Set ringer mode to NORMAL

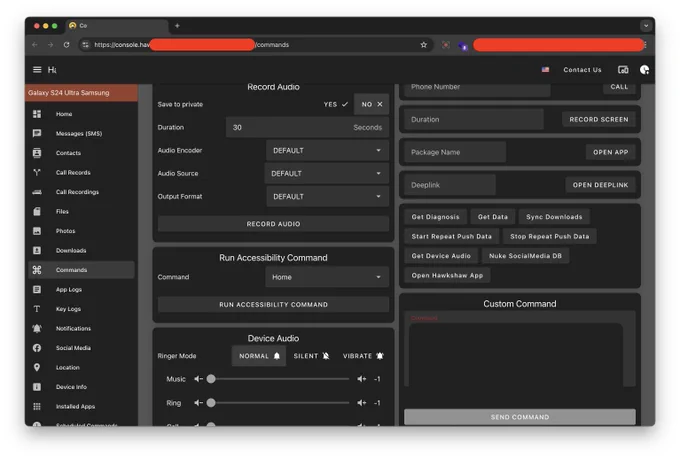coord(259,356)
